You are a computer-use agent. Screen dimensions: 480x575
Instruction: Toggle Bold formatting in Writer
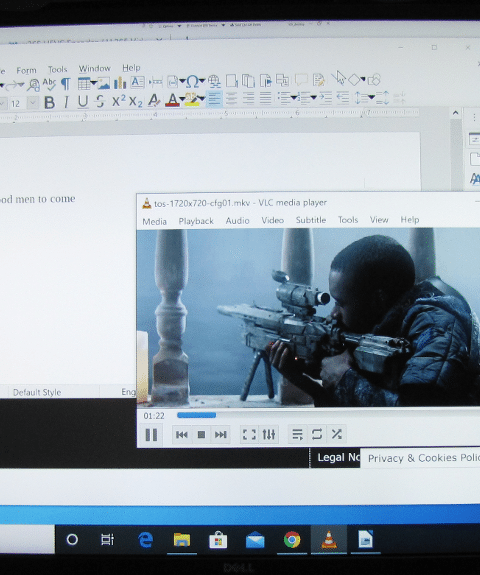pyautogui.click(x=50, y=103)
